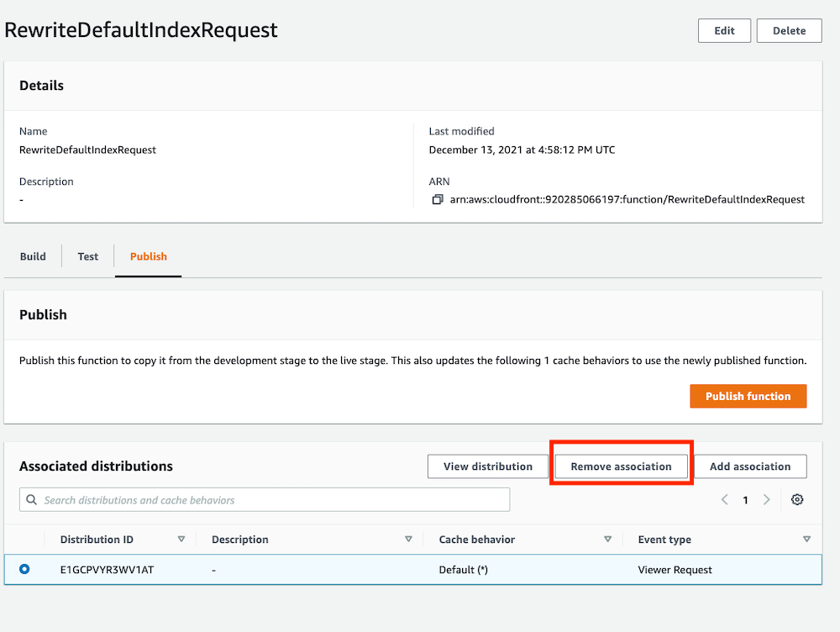Screen dimensions: 840x632
Task: Open the Distribution ID filter dropdown
Action: click(x=182, y=539)
